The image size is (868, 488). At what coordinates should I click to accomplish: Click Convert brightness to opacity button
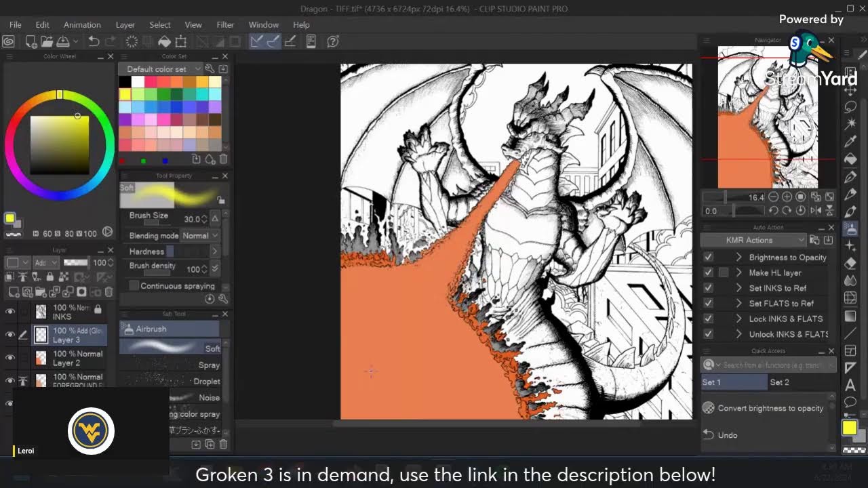click(x=770, y=409)
